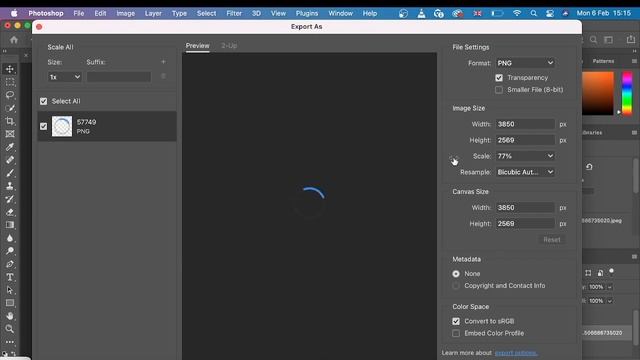This screenshot has height=360, width=640.
Task: Click the rainbow hue slider strip
Action: click(627, 93)
